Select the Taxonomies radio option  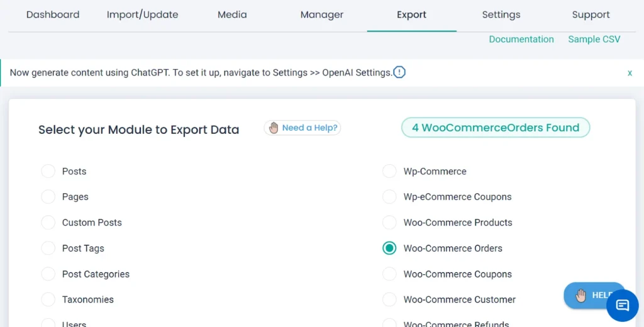(x=48, y=300)
